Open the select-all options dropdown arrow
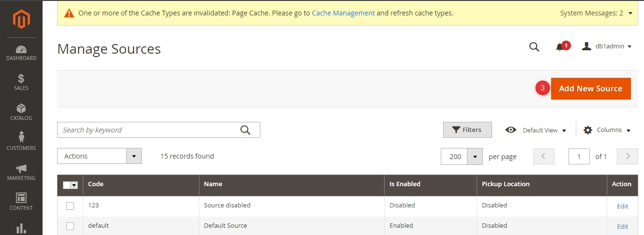This screenshot has height=235, width=644. coord(75,185)
